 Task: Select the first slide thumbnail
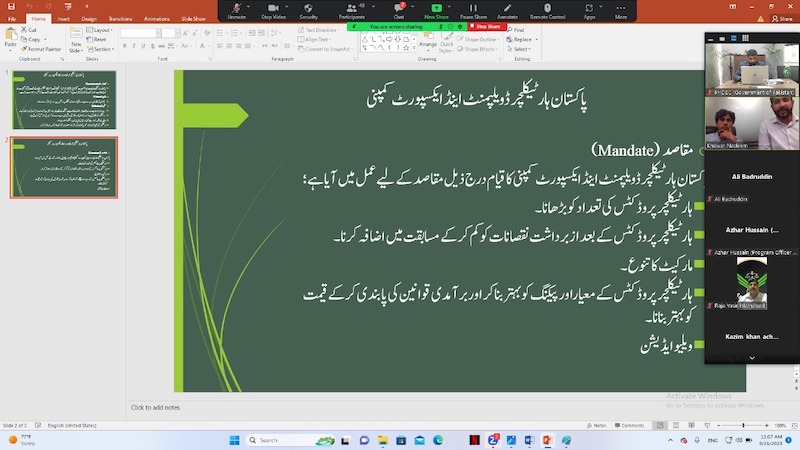[64, 99]
